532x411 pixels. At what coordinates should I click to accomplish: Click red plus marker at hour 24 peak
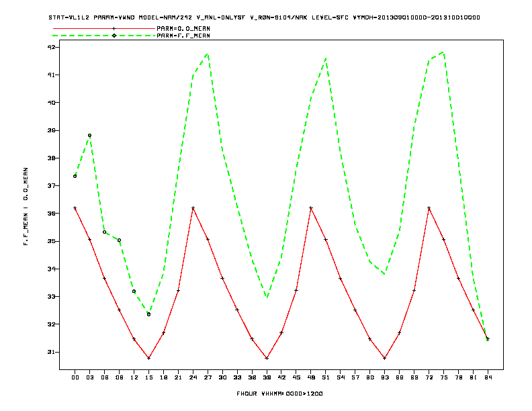point(193,208)
